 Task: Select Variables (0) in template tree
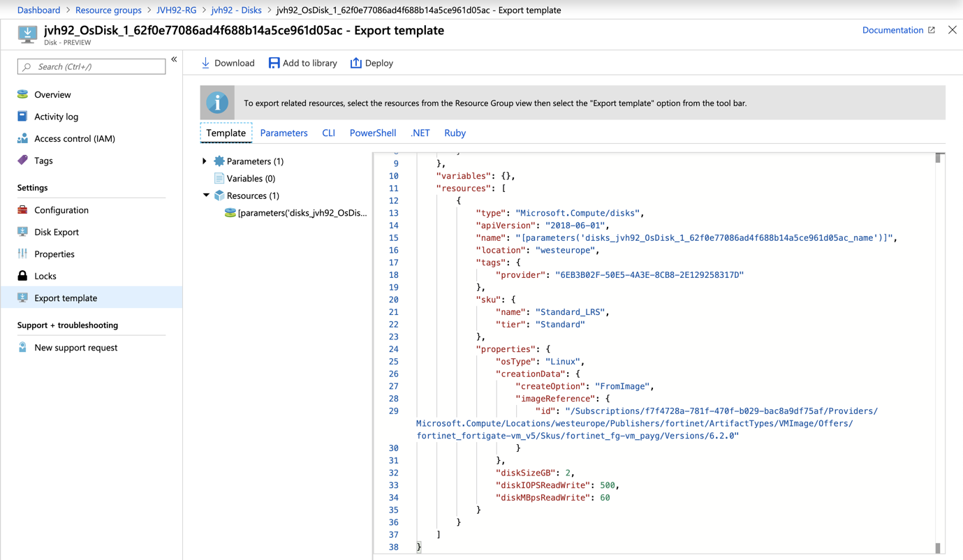tap(250, 179)
